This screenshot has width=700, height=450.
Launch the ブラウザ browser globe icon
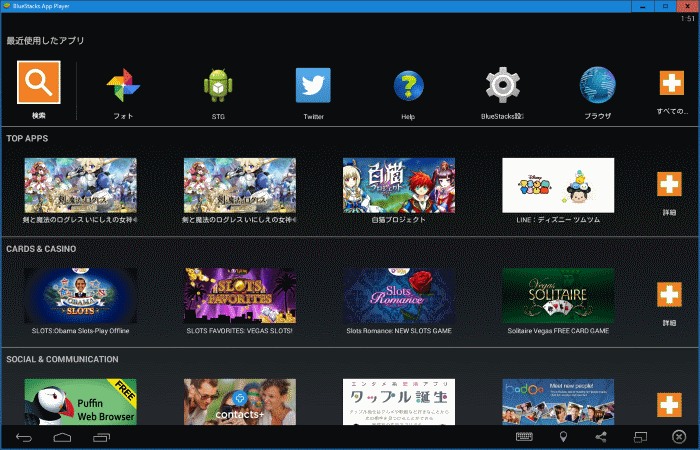pos(597,85)
